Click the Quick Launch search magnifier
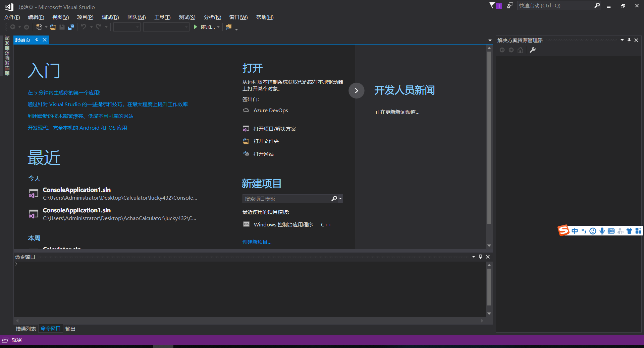The width and height of the screenshot is (644, 348). pos(597,5)
